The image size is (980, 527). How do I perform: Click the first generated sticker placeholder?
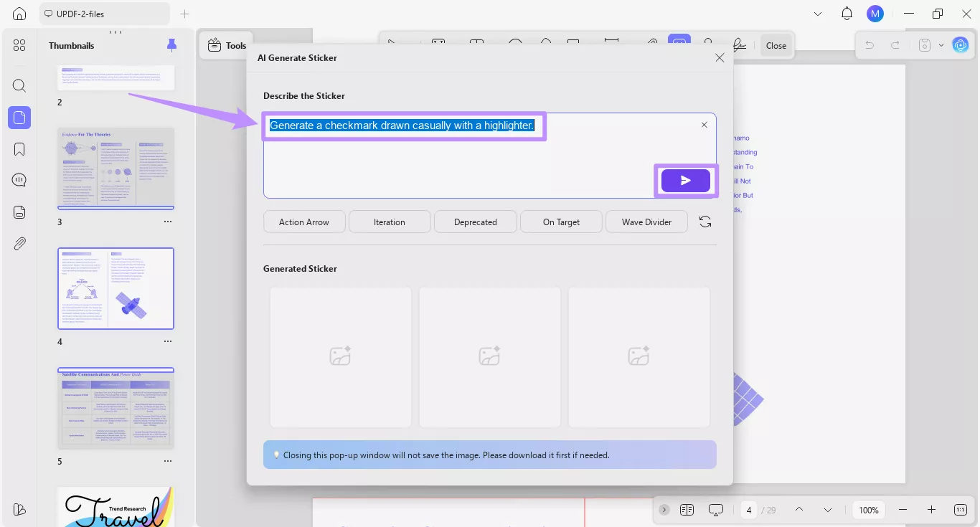point(341,357)
